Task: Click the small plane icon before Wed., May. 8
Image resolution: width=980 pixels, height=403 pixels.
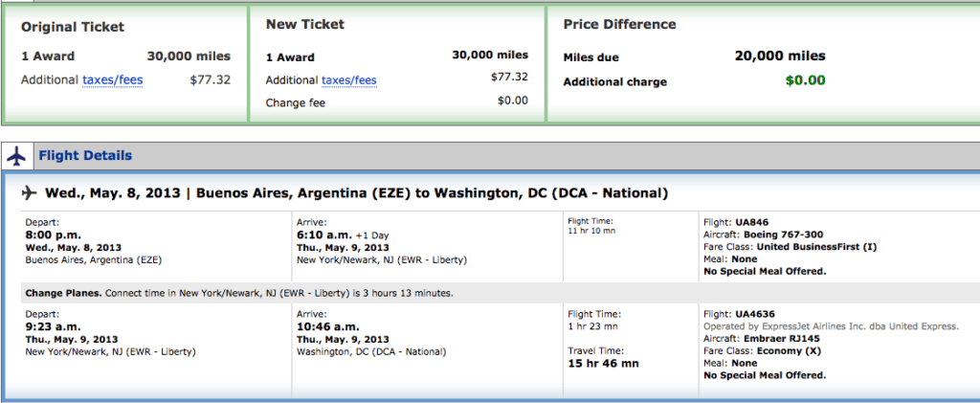Action: 30,193
